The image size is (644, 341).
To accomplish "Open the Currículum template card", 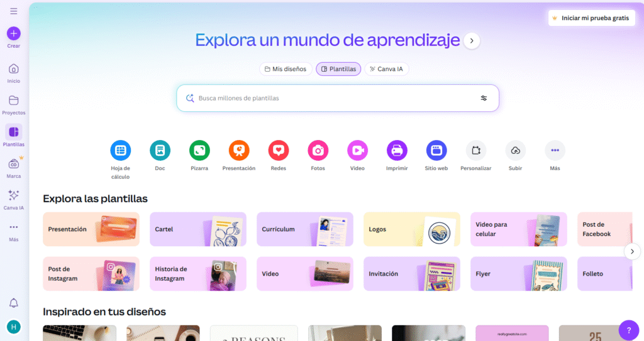I will pos(305,229).
